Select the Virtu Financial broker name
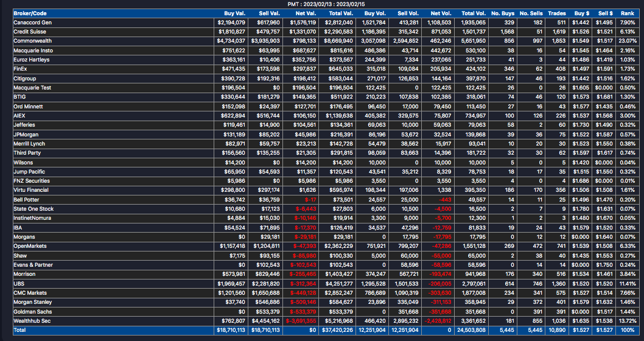Viewport: 644px width, 341px height. tap(31, 190)
